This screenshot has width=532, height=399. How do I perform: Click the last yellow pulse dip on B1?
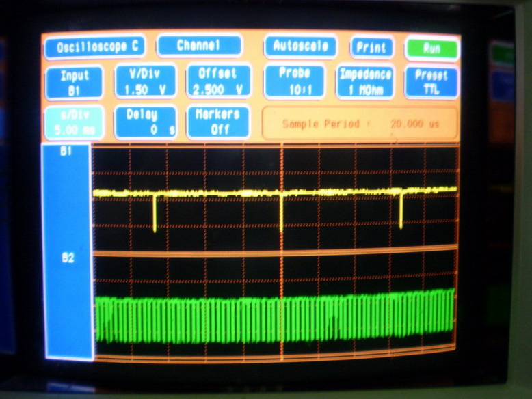[x=401, y=210]
